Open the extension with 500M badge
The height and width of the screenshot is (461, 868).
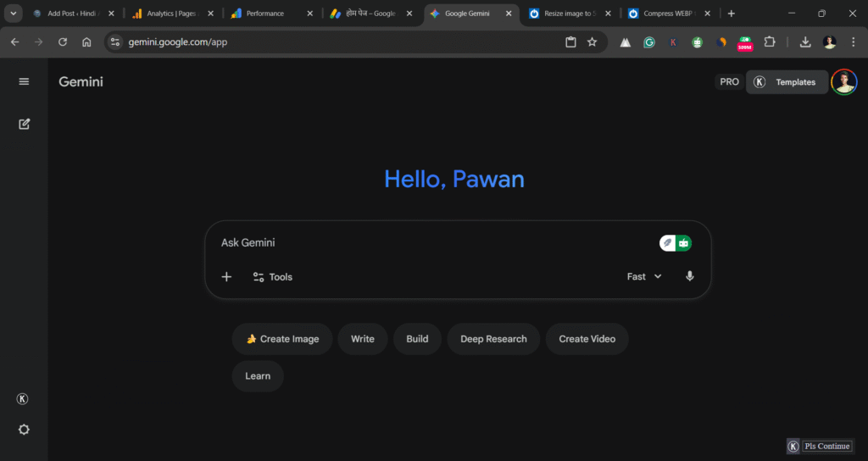pos(745,43)
